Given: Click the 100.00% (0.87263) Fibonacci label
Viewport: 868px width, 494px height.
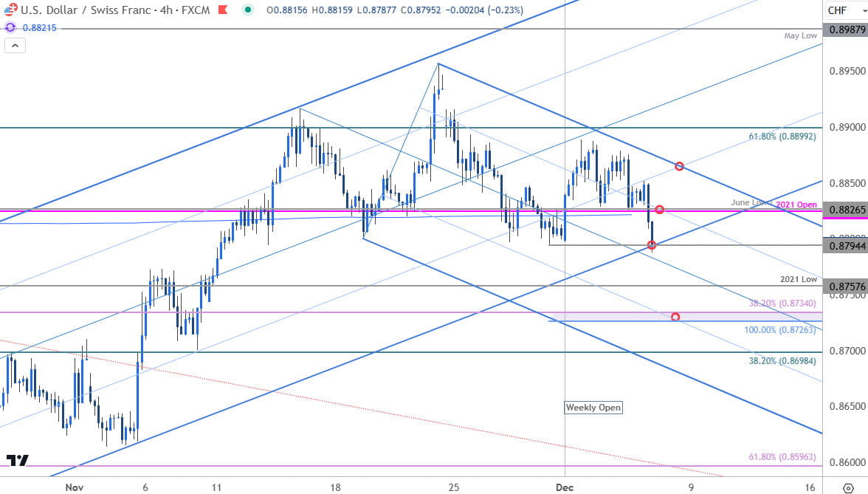Looking at the screenshot, I should point(780,330).
